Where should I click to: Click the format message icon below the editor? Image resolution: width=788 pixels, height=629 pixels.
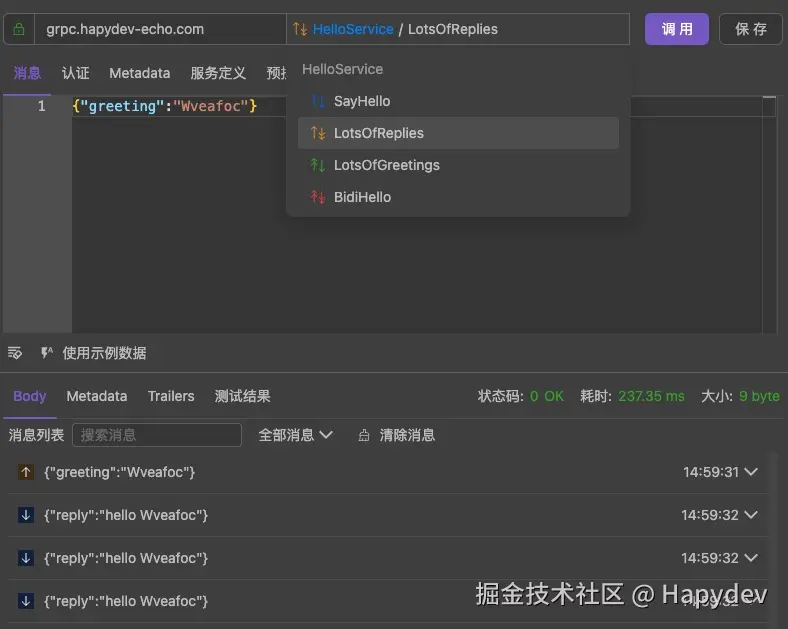click(x=15, y=353)
